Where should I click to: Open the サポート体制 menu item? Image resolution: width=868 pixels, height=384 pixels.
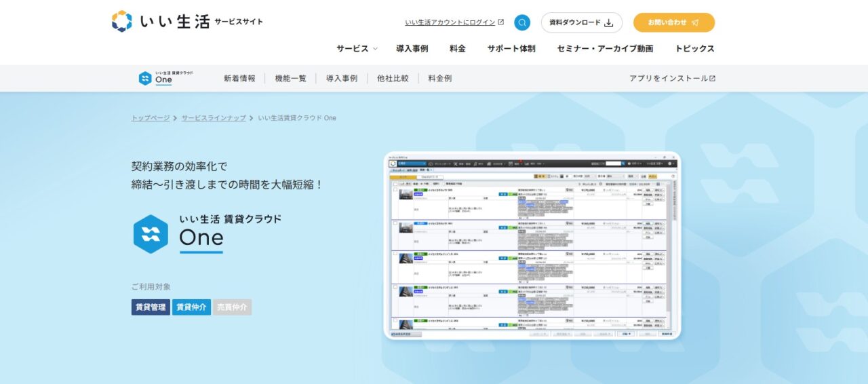[x=511, y=49]
